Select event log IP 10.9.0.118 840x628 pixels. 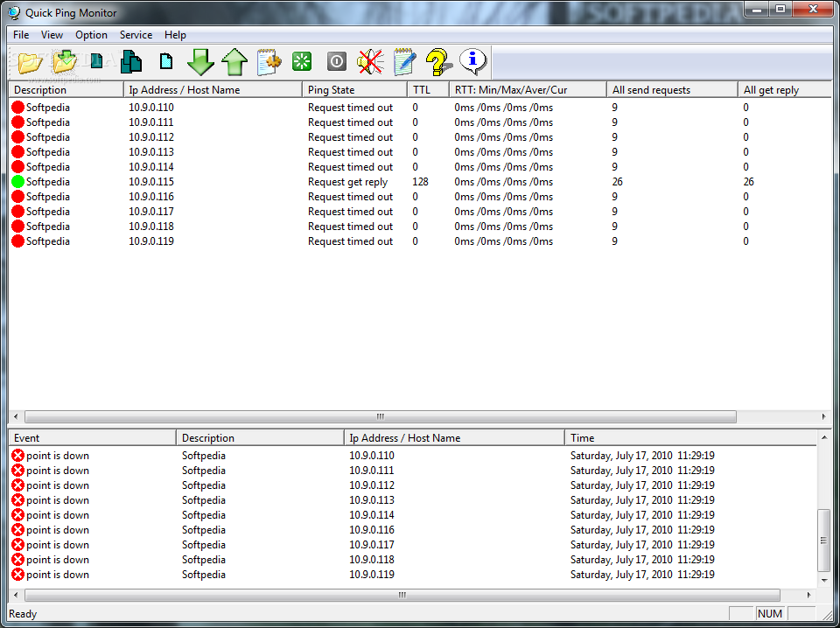372,560
